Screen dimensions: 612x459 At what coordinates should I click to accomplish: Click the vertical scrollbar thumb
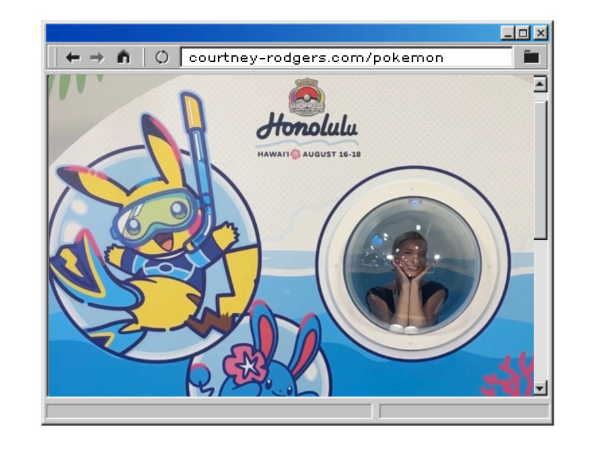click(541, 170)
